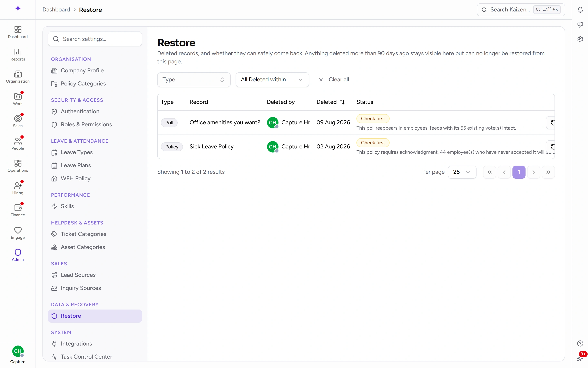
Task: Open the Per page 25 dropdown
Action: coord(462,172)
